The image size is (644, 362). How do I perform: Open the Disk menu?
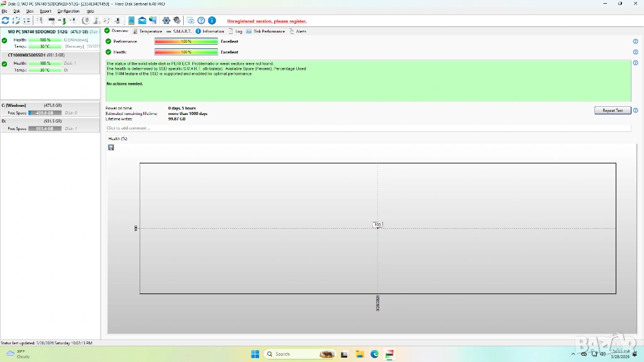click(x=16, y=11)
